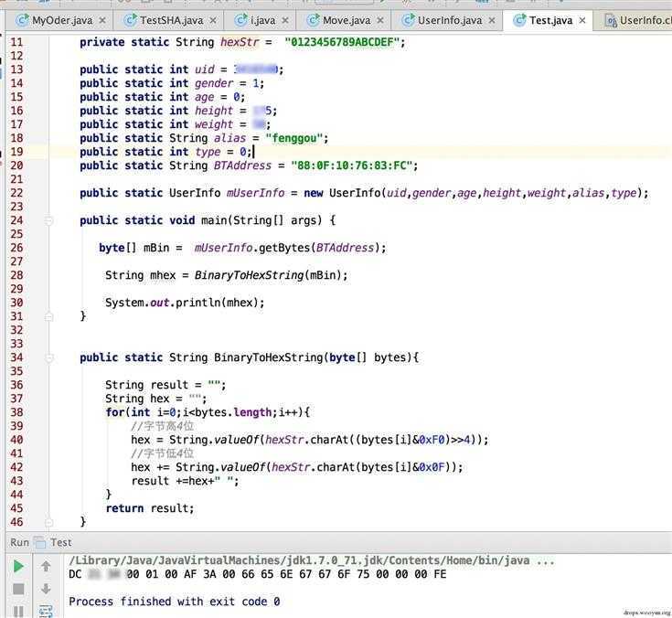Screen dimensions: 672x618
Task: Rerun Test with the green play button
Action: (x=18, y=567)
